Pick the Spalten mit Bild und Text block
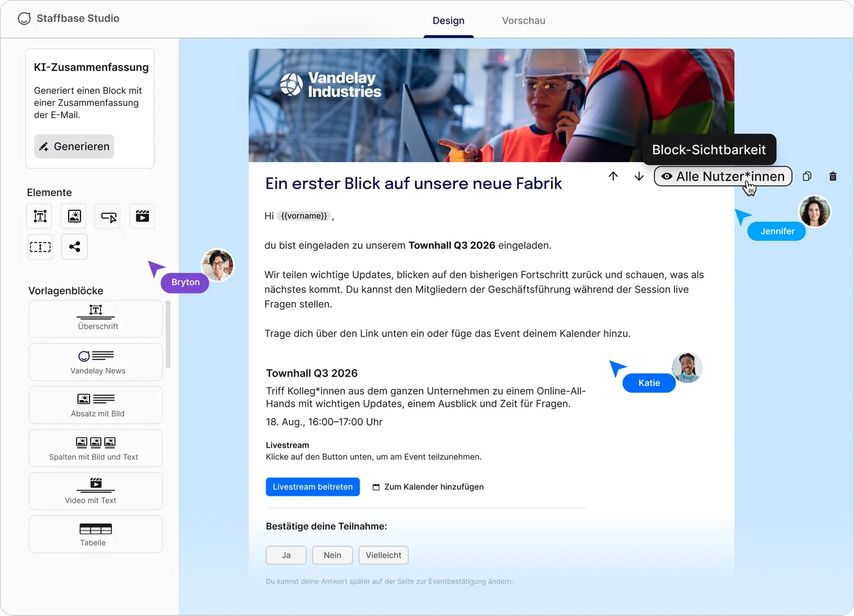The image size is (854, 616). point(96,448)
